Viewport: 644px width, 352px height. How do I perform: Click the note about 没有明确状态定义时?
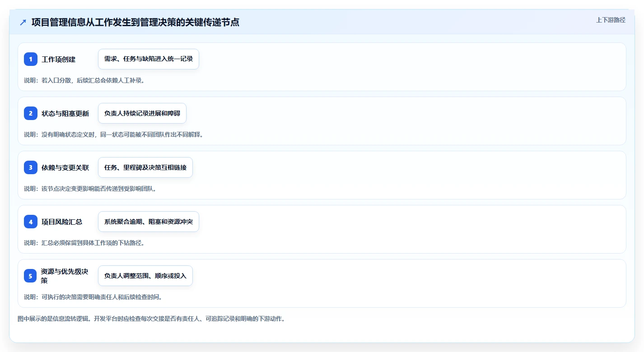coord(114,134)
